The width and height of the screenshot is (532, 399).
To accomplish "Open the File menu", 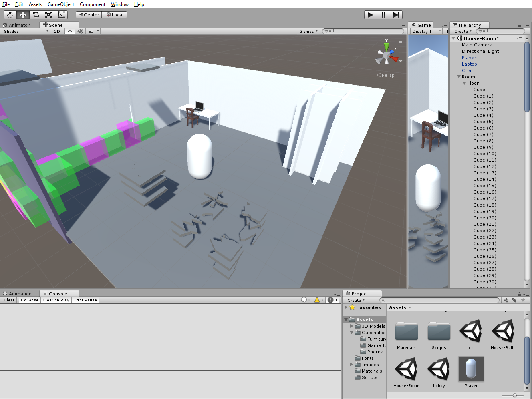I will tap(6, 4).
